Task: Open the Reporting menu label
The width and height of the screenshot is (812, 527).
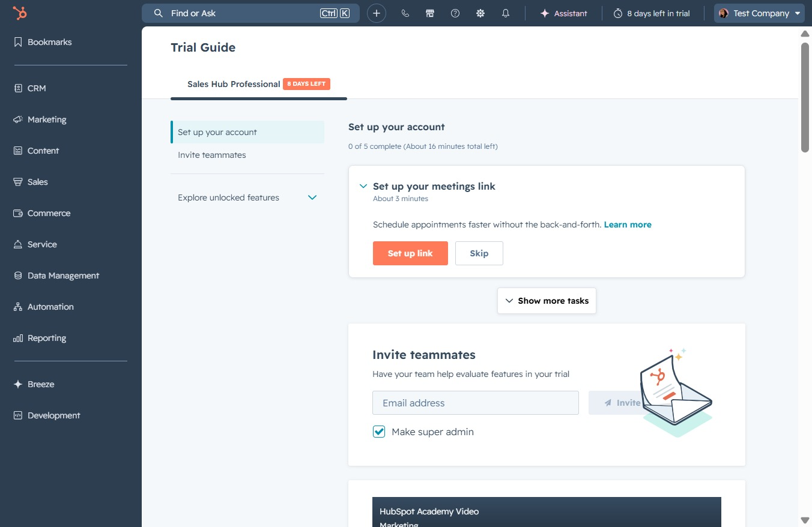Action: tap(47, 338)
